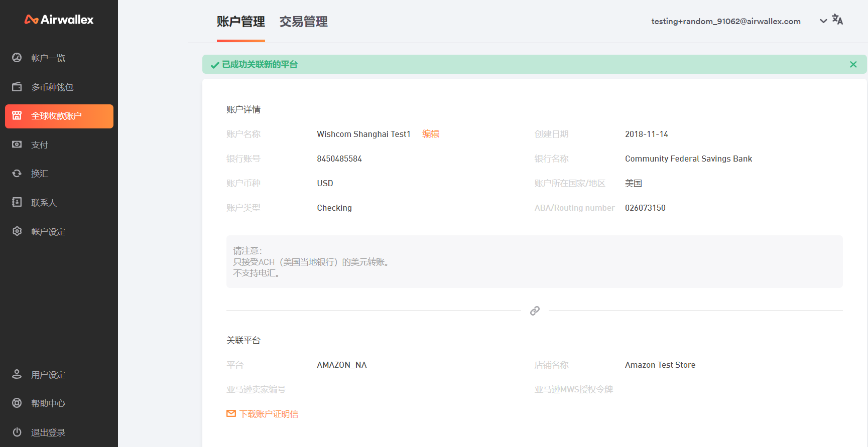Image resolution: width=868 pixels, height=447 pixels.
Task: Click 退出登录 to log out
Action: tap(48, 432)
